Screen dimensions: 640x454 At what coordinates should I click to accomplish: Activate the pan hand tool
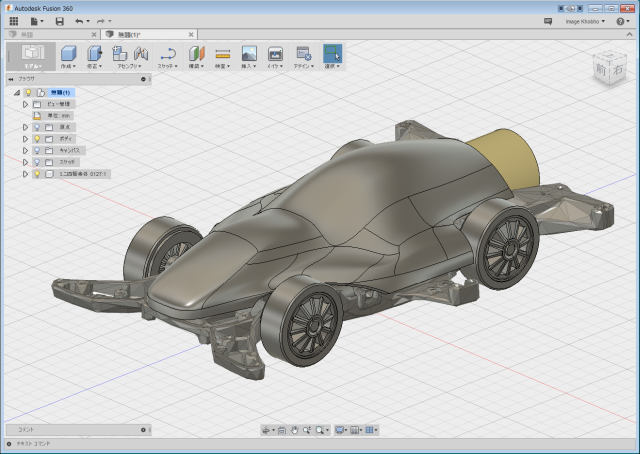pyautogui.click(x=294, y=430)
